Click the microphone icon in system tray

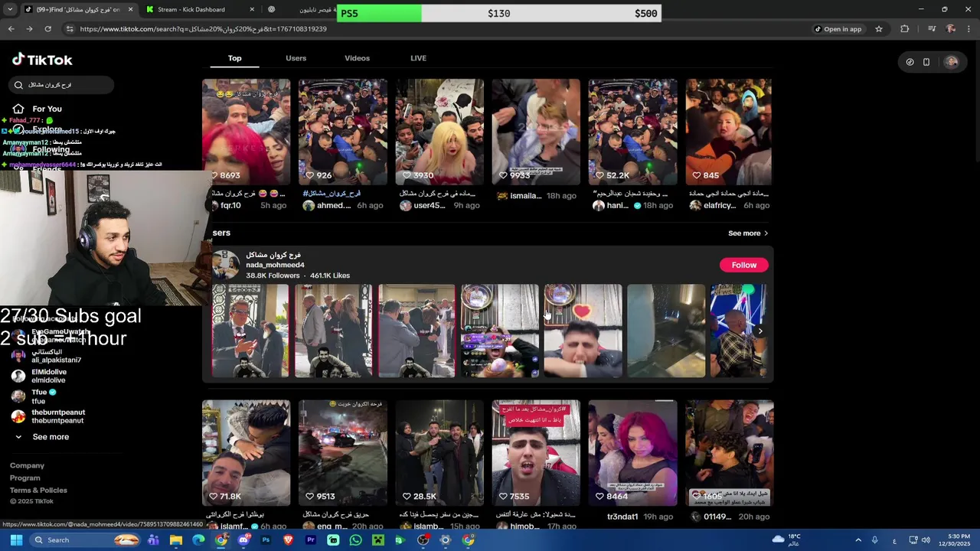[874, 540]
